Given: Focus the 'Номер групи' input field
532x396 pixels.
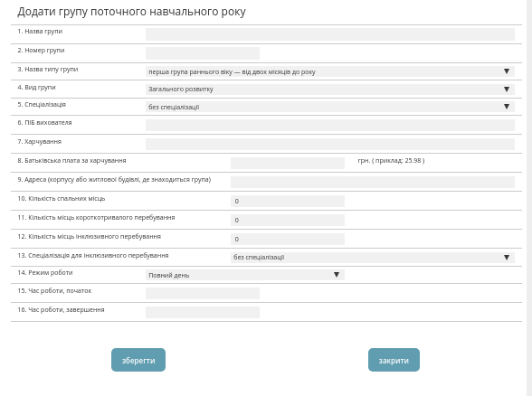Looking at the screenshot, I should pos(203,53).
